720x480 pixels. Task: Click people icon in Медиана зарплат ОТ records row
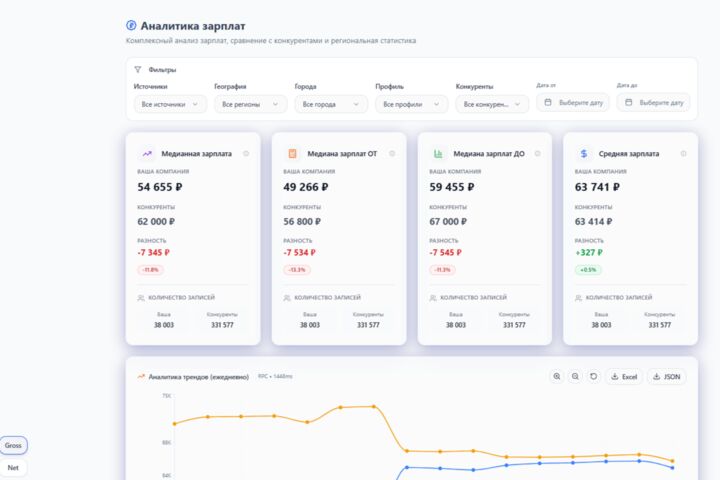coord(287,298)
